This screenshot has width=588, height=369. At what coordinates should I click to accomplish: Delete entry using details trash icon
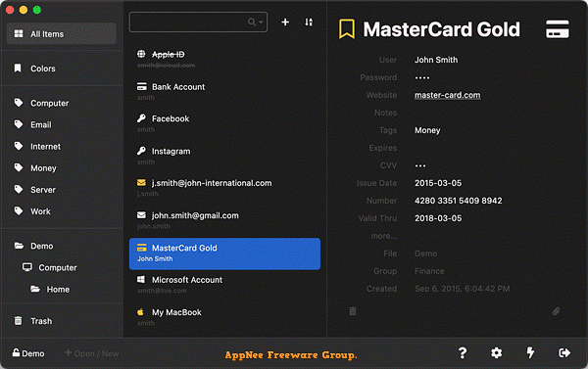[x=353, y=311]
